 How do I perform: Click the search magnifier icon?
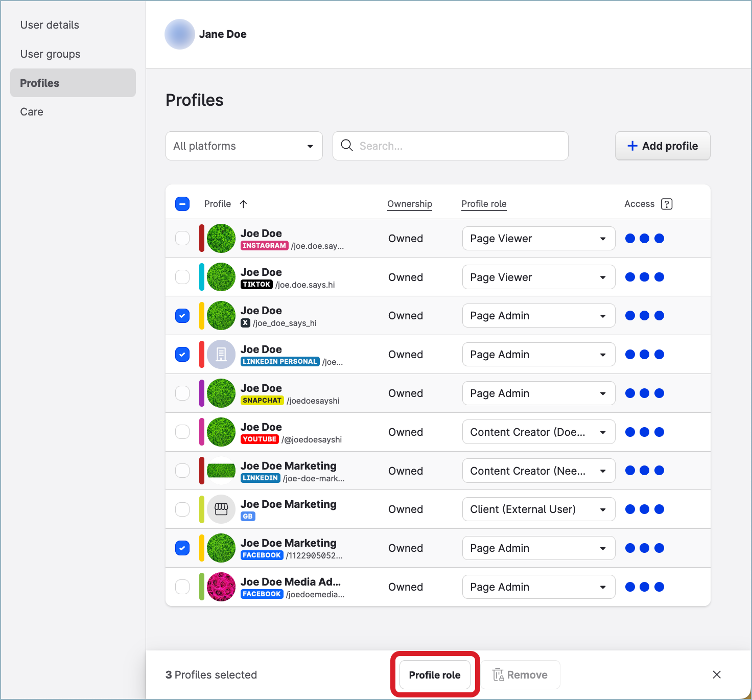point(347,146)
